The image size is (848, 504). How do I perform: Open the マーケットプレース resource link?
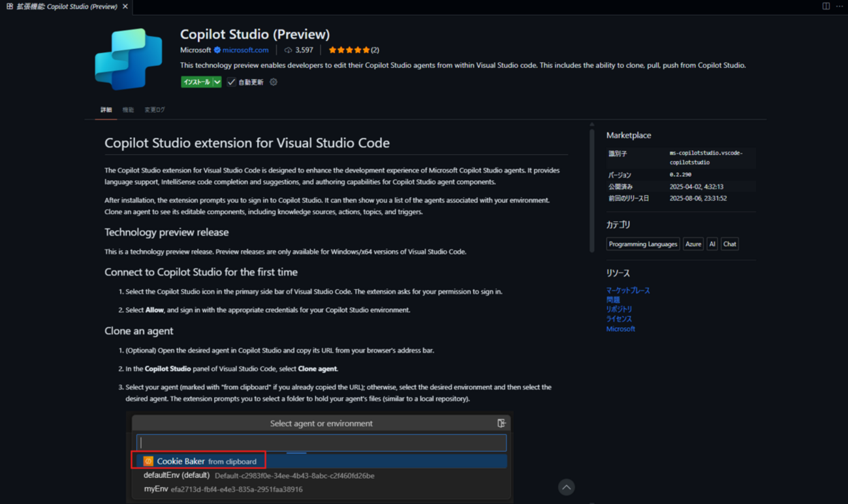(x=628, y=290)
